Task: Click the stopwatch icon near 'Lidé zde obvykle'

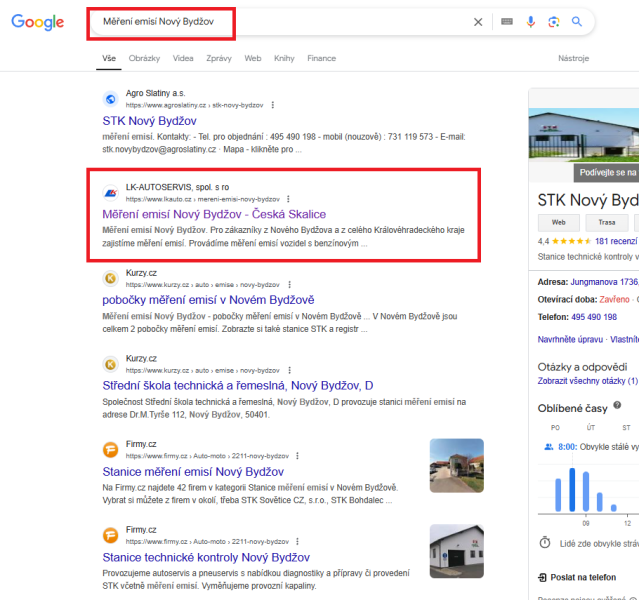Action: coord(545,543)
